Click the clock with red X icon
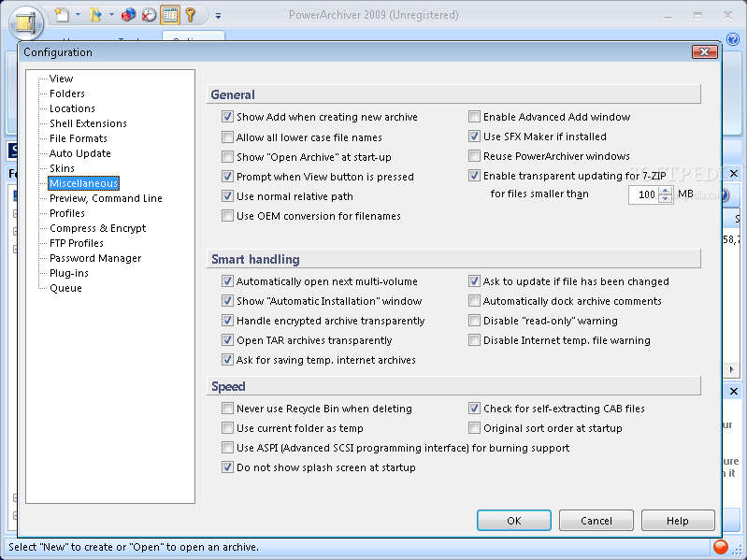This screenshot has width=747, height=560. pyautogui.click(x=149, y=15)
